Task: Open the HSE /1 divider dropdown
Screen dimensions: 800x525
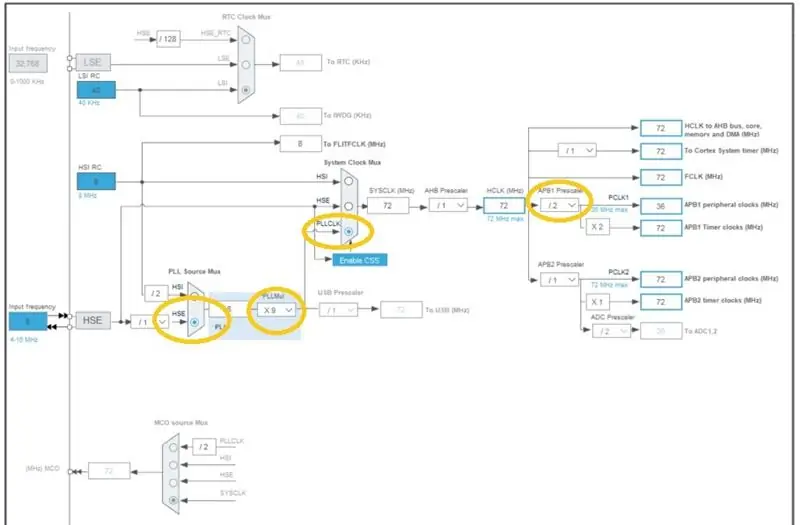Action: (x=149, y=322)
